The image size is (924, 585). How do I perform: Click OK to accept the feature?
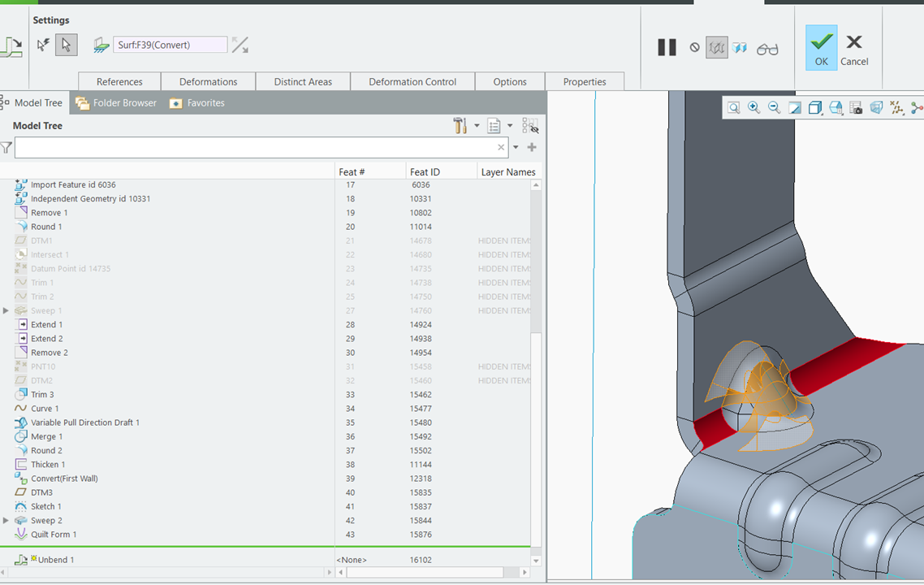pyautogui.click(x=821, y=48)
